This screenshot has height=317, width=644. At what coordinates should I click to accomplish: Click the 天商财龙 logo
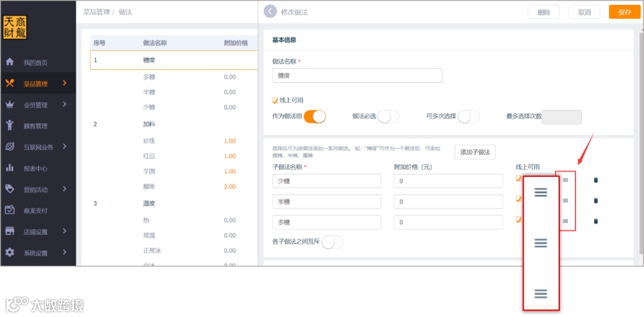(15, 27)
